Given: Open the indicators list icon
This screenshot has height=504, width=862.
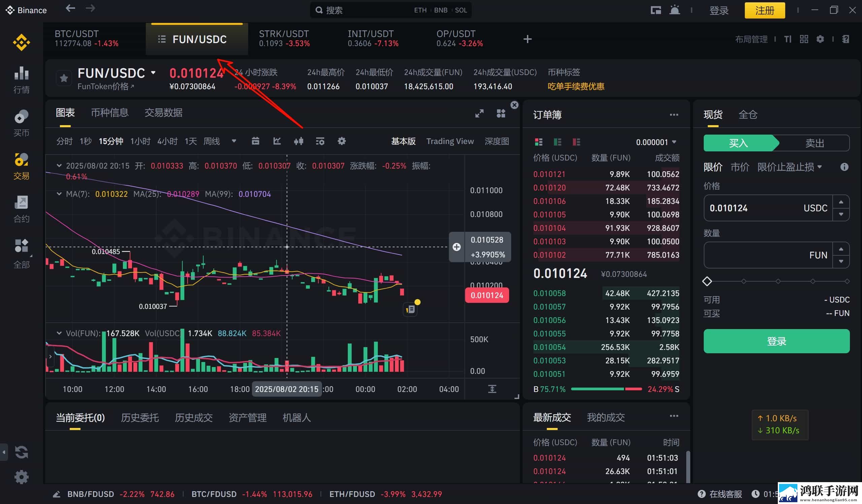Looking at the screenshot, I should (x=320, y=141).
